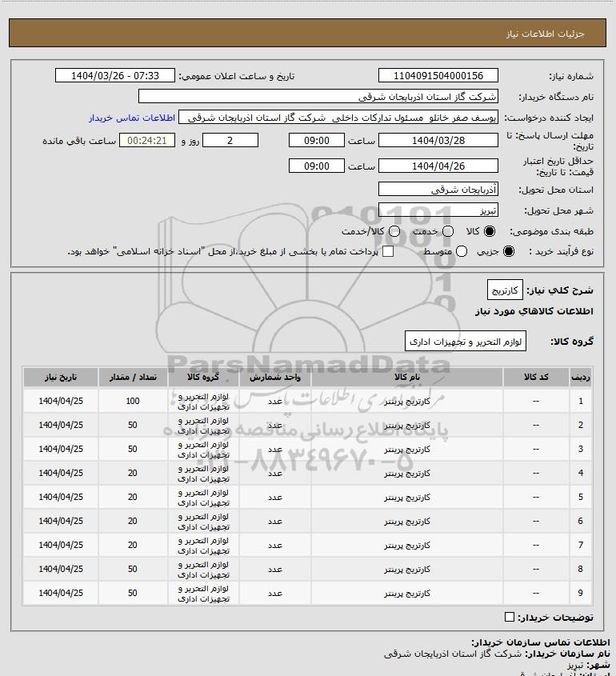This screenshot has width=616, height=676.
Task: Click the goods group cell in row 1
Action: (x=203, y=401)
